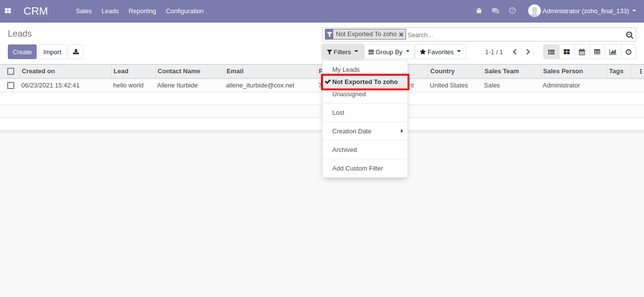This screenshot has width=644, height=297.
Task: Open the apps grid home menu
Action: [x=8, y=11]
